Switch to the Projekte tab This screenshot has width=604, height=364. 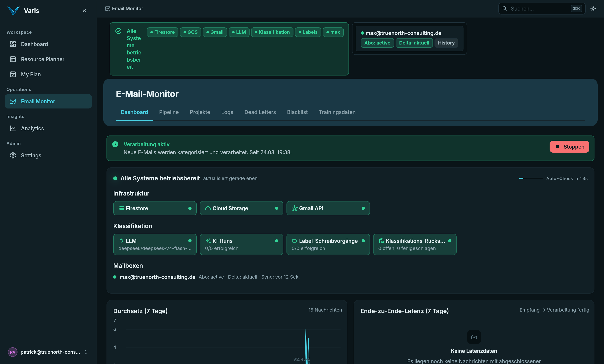point(200,112)
